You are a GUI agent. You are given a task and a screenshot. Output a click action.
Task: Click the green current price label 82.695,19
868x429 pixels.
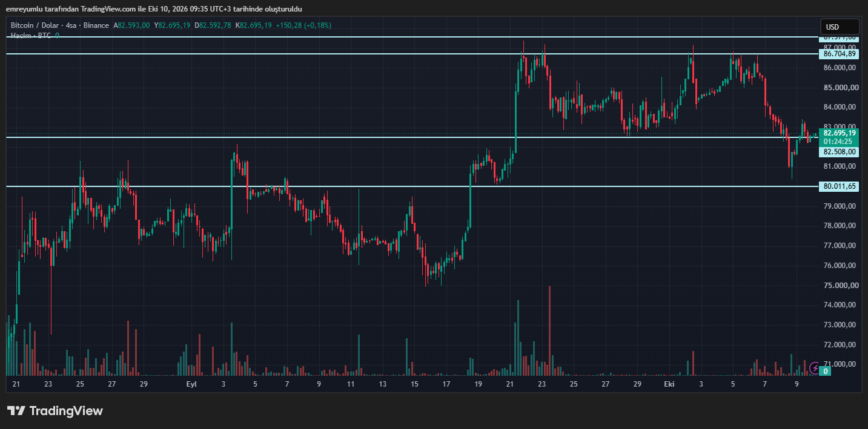click(839, 133)
